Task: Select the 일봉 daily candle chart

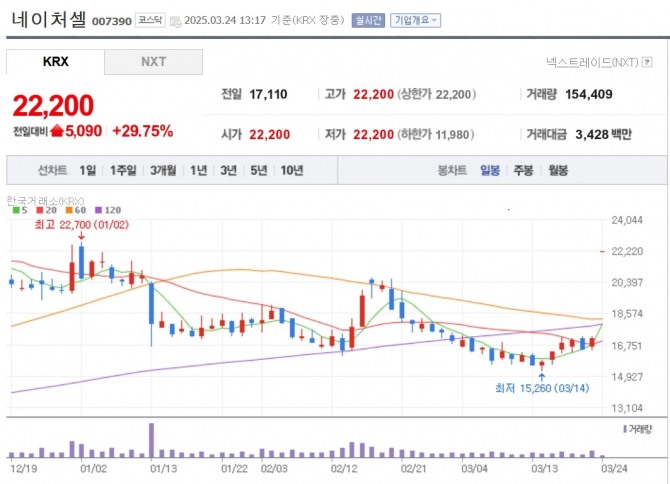Action: click(490, 170)
